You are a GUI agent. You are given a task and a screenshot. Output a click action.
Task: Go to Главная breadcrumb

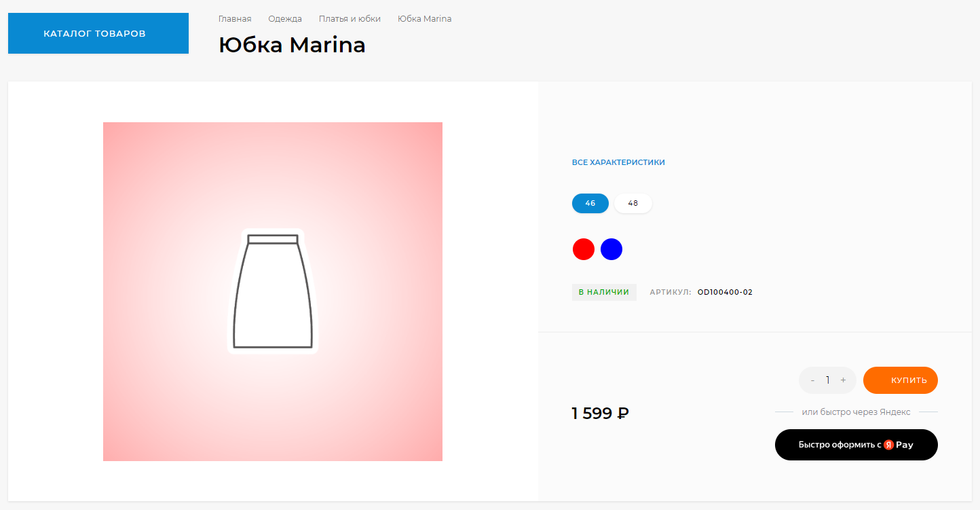tap(235, 19)
